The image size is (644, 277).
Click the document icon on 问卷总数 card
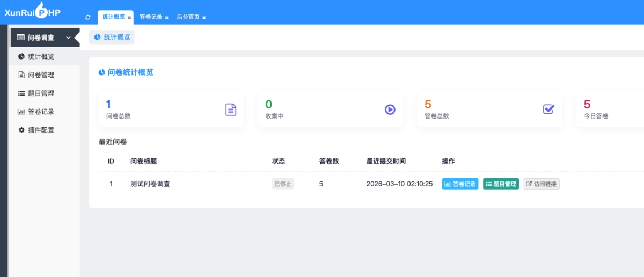click(x=230, y=110)
